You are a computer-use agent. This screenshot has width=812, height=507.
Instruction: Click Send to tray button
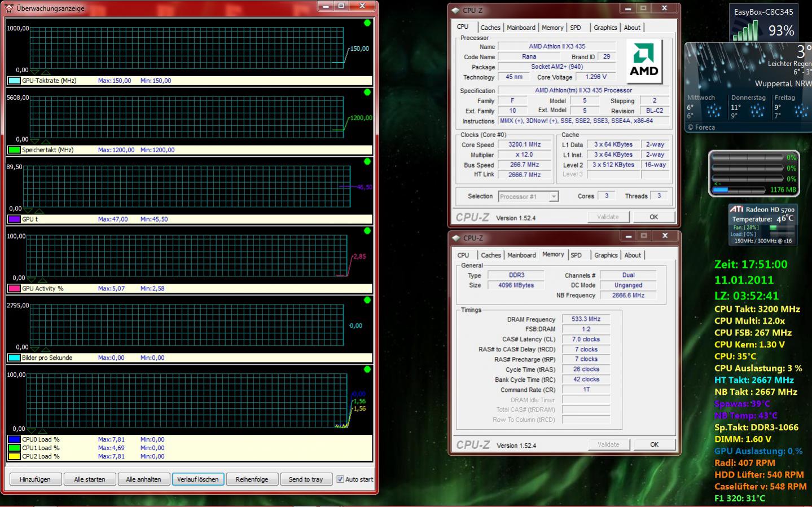(x=306, y=479)
